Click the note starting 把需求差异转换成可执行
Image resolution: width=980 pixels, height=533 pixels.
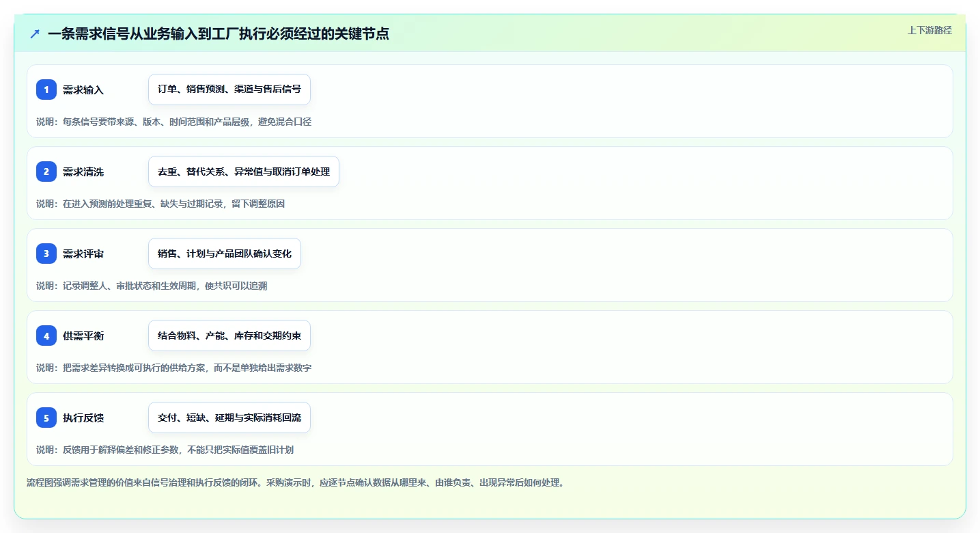click(173, 368)
